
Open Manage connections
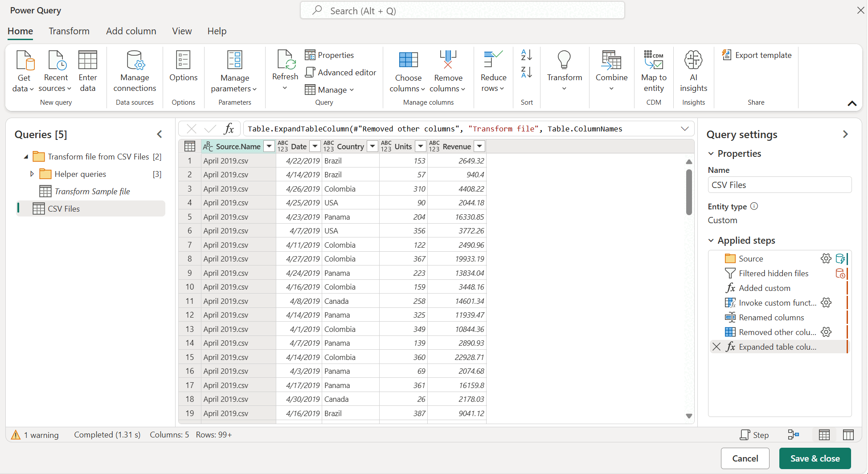coord(135,71)
